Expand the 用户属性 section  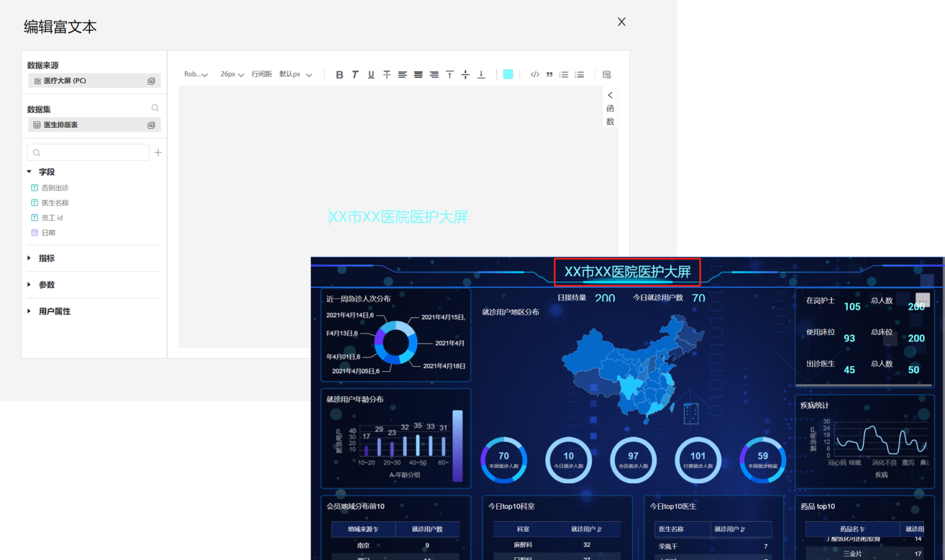[x=54, y=311]
